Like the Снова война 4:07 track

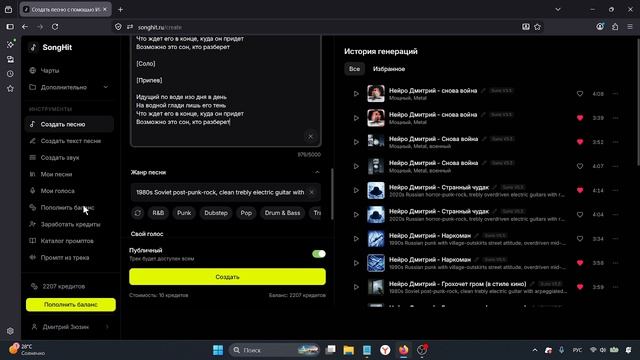[x=580, y=166]
